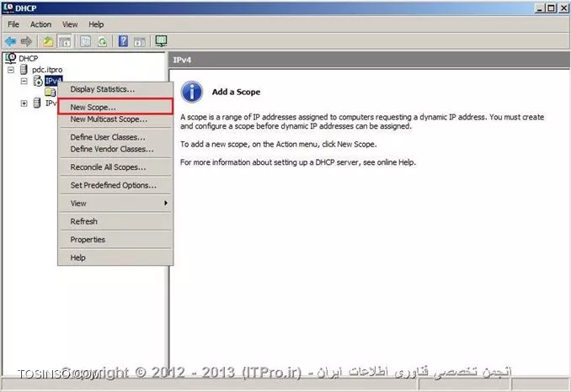Click the Add a Scope heading
The image size is (571, 392).
pyautogui.click(x=236, y=92)
